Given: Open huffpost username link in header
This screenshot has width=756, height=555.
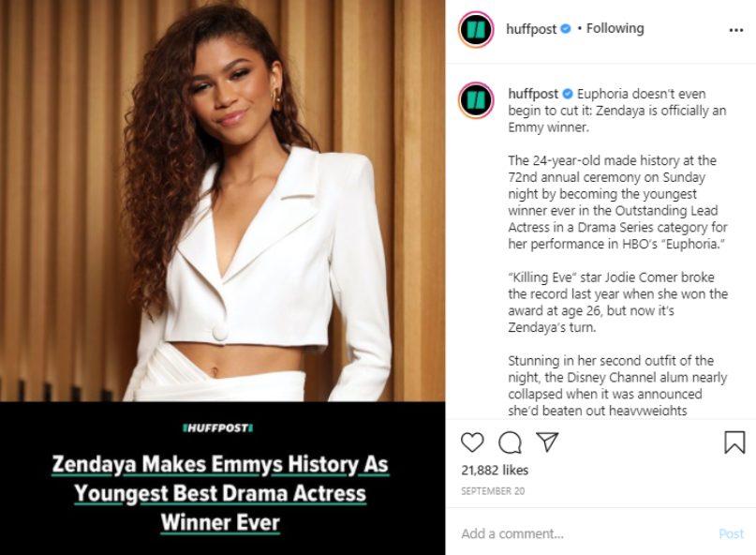Looking at the screenshot, I should pyautogui.click(x=531, y=29).
